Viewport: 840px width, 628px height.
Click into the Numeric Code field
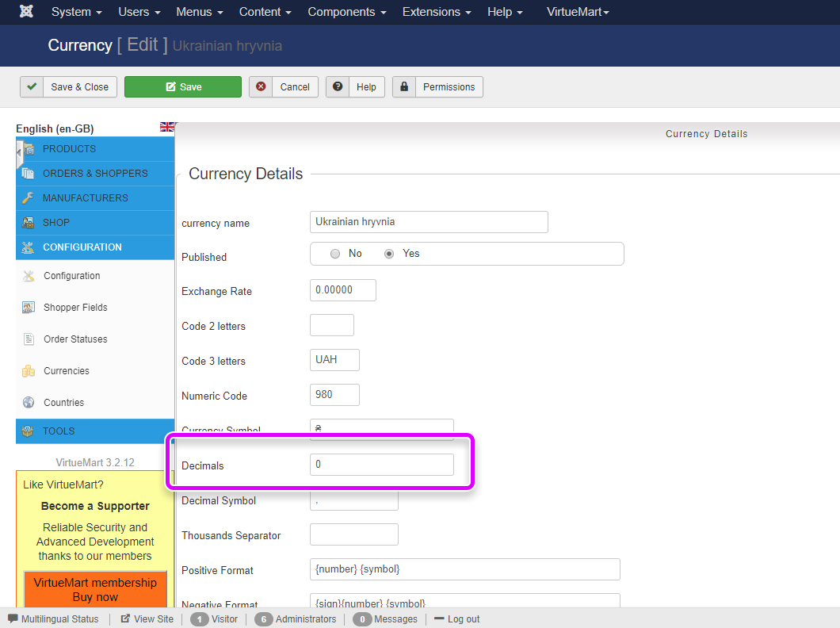pos(335,395)
